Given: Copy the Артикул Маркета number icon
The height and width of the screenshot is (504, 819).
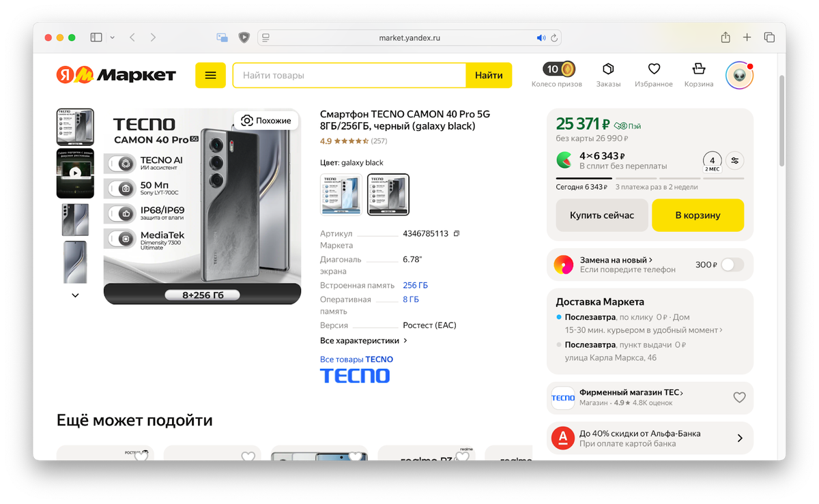Looking at the screenshot, I should click(x=457, y=233).
